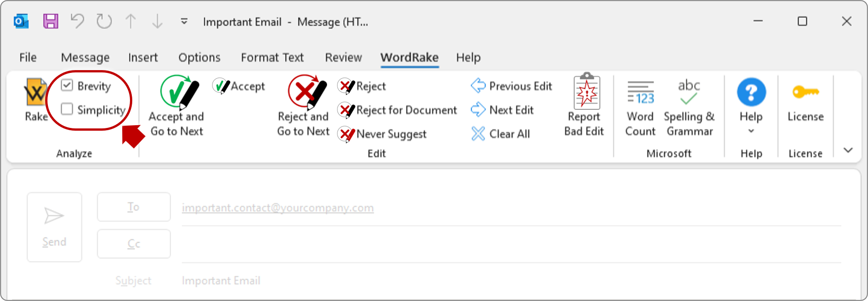Click the Reject edit button

(x=362, y=86)
